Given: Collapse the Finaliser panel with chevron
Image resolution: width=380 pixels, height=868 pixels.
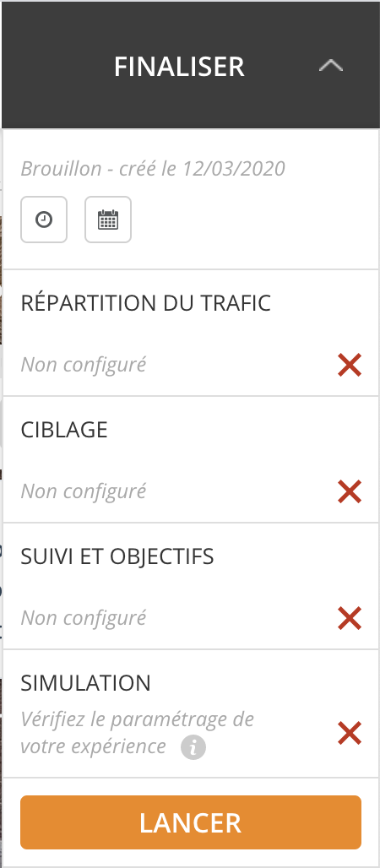Looking at the screenshot, I should [x=331, y=66].
